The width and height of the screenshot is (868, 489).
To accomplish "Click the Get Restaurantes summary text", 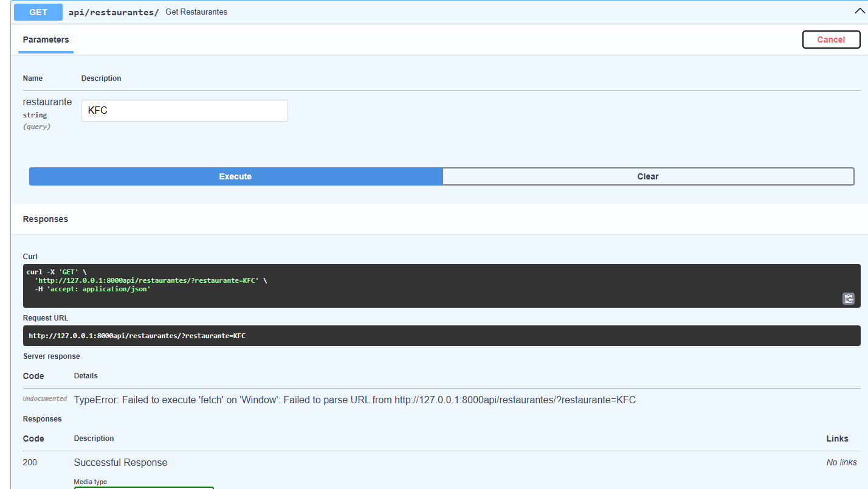I will coord(196,12).
